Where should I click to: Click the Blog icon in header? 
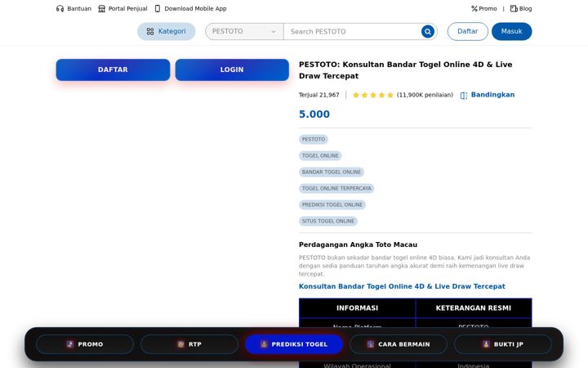514,9
